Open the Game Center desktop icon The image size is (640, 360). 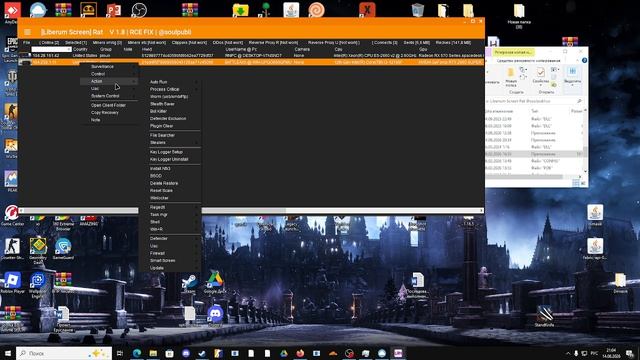[12, 216]
